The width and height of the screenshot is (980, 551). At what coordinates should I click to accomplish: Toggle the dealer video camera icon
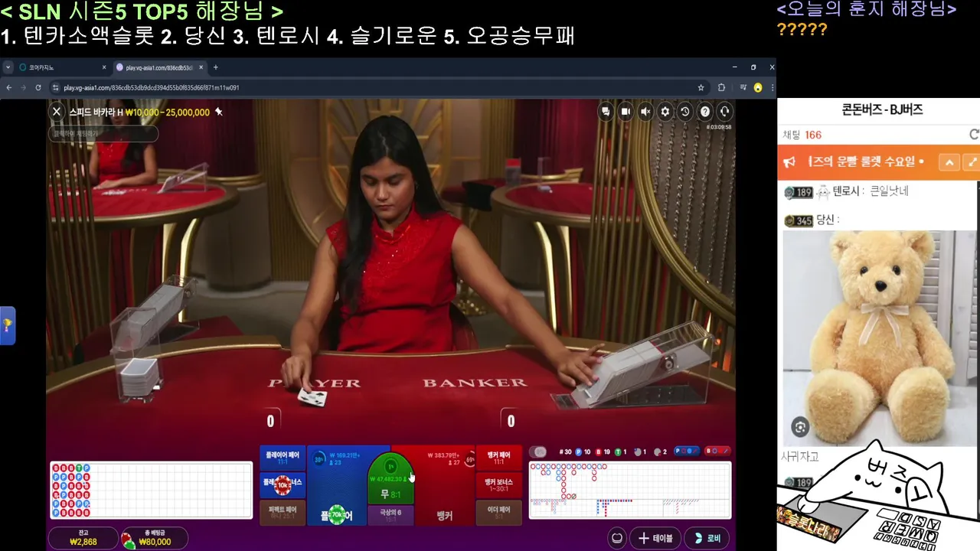626,112
